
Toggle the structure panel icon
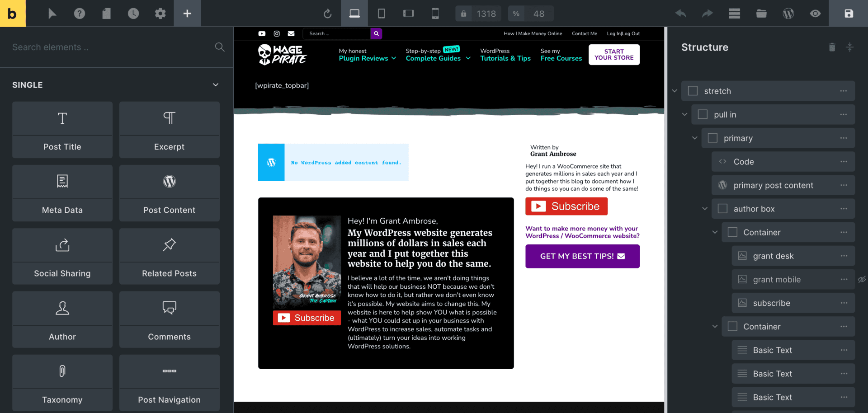tap(735, 14)
